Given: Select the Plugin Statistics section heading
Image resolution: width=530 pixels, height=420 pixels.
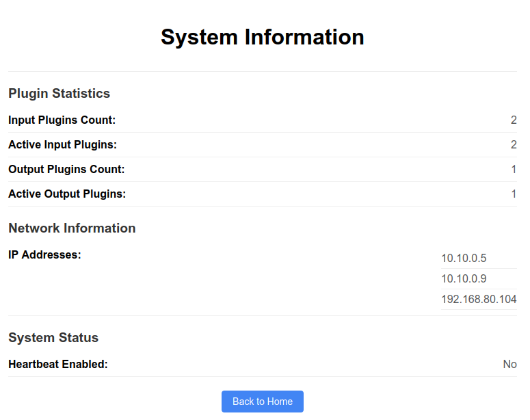Looking at the screenshot, I should (59, 93).
